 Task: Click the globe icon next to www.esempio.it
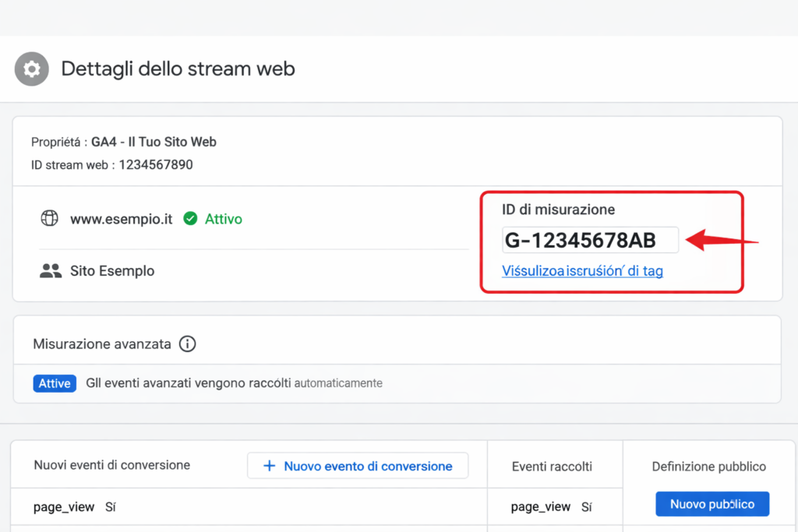[x=49, y=218]
